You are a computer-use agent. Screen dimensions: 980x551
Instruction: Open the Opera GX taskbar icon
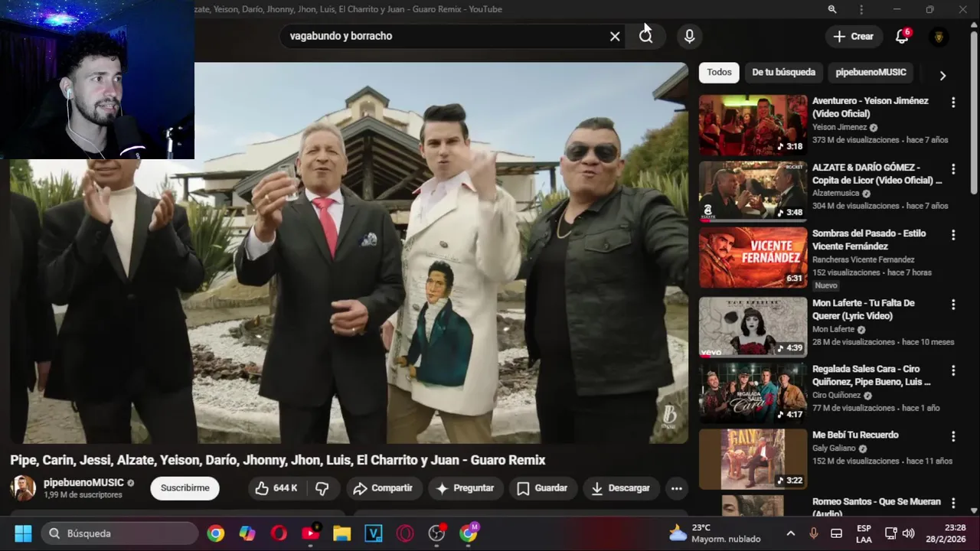point(405,533)
